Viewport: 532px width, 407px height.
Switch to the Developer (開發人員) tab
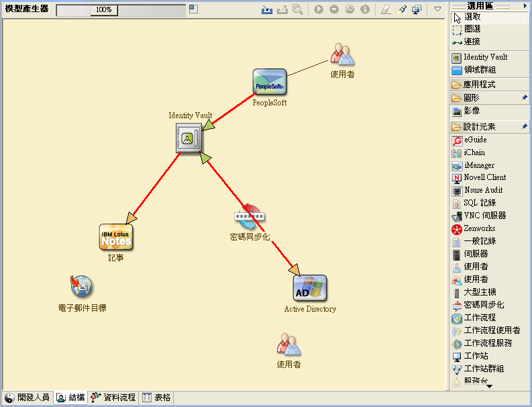[28, 398]
